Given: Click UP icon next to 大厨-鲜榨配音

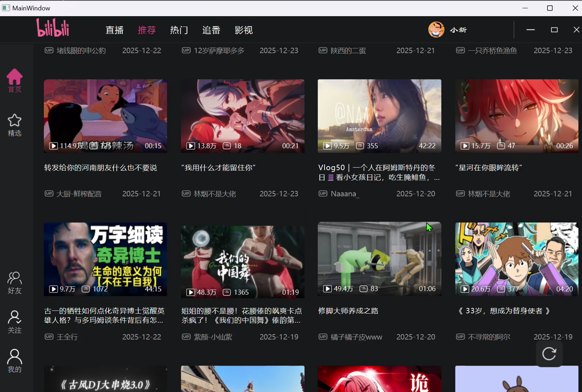Looking at the screenshot, I should [49, 194].
